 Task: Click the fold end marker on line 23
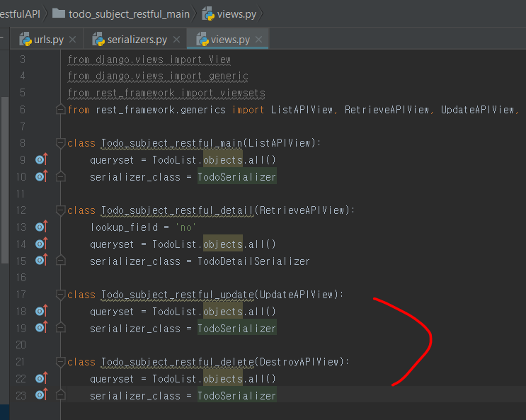point(60,395)
